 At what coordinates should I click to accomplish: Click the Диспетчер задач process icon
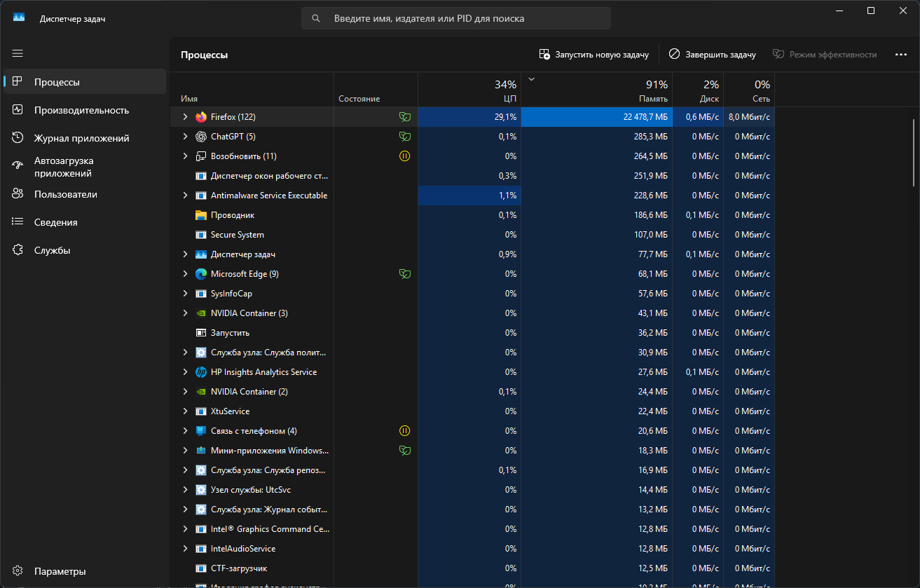tap(201, 254)
